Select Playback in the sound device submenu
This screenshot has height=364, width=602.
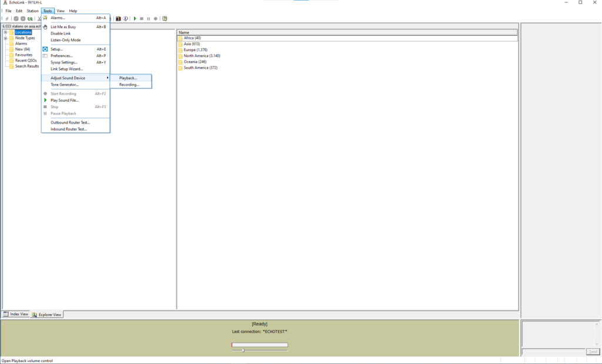(131, 78)
